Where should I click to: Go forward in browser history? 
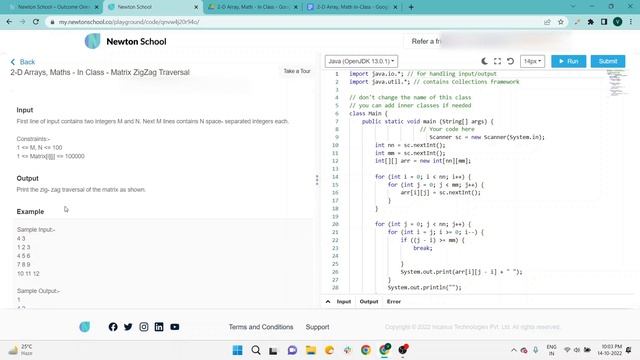coord(22,22)
